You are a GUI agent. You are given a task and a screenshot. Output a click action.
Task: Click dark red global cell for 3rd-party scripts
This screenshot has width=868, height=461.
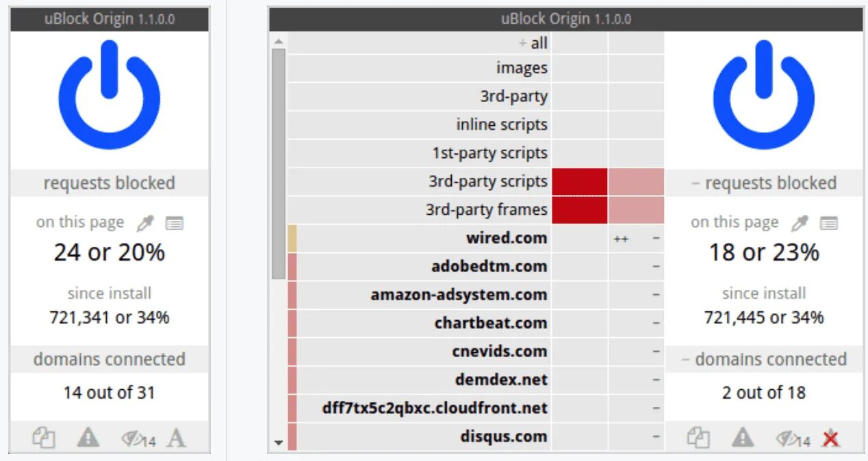pyautogui.click(x=579, y=181)
